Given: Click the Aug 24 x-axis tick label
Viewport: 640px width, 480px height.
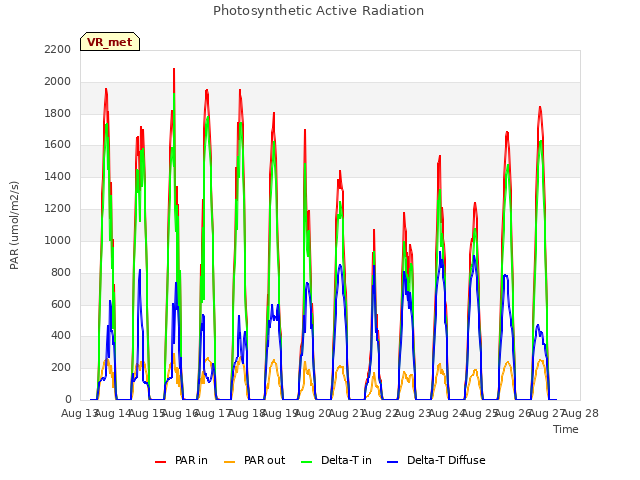Looking at the screenshot, I should click(447, 413).
